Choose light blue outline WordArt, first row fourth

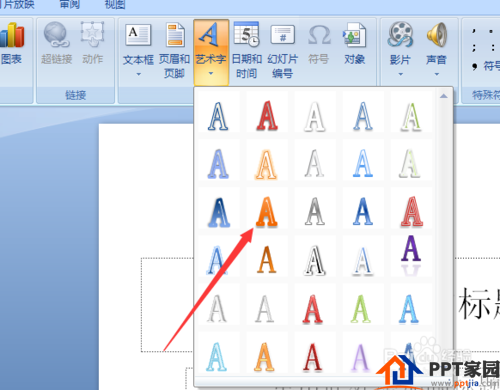tap(363, 116)
